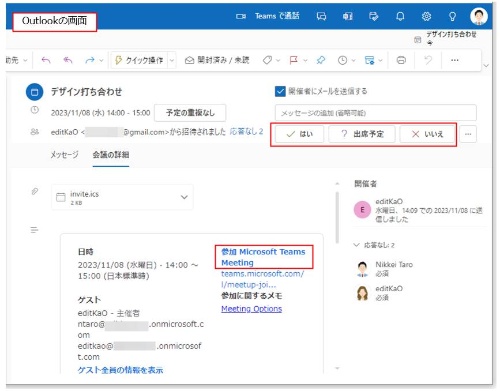Open the tag icon dropdown arrow
The width and height of the screenshot is (500, 391).
tap(278, 61)
